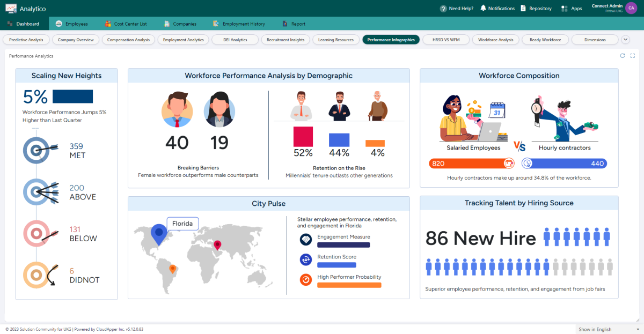Click the Analytico logo icon

pos(11,8)
